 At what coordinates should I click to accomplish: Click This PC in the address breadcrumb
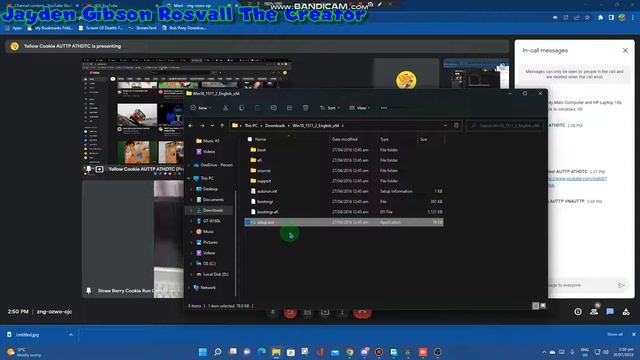pyautogui.click(x=251, y=126)
